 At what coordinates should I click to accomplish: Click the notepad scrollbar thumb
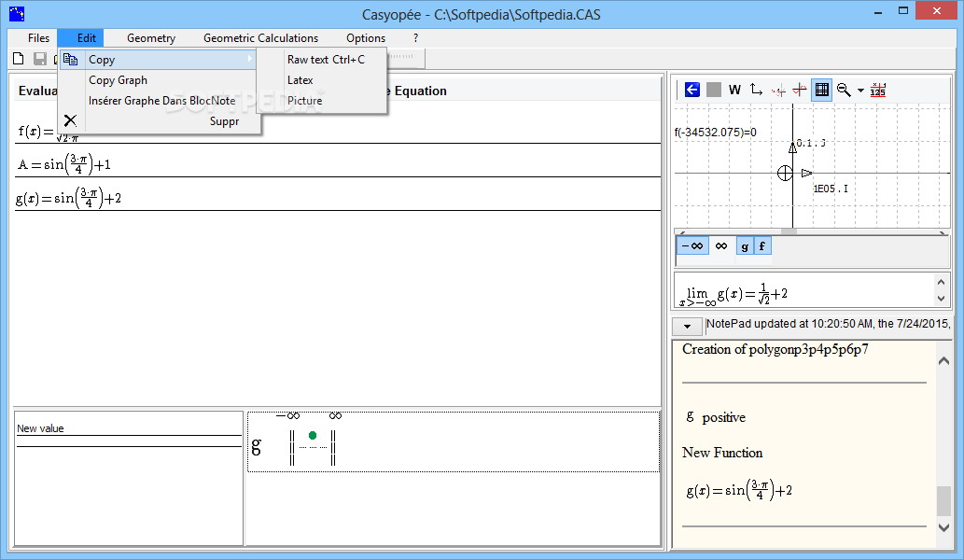tap(943, 500)
